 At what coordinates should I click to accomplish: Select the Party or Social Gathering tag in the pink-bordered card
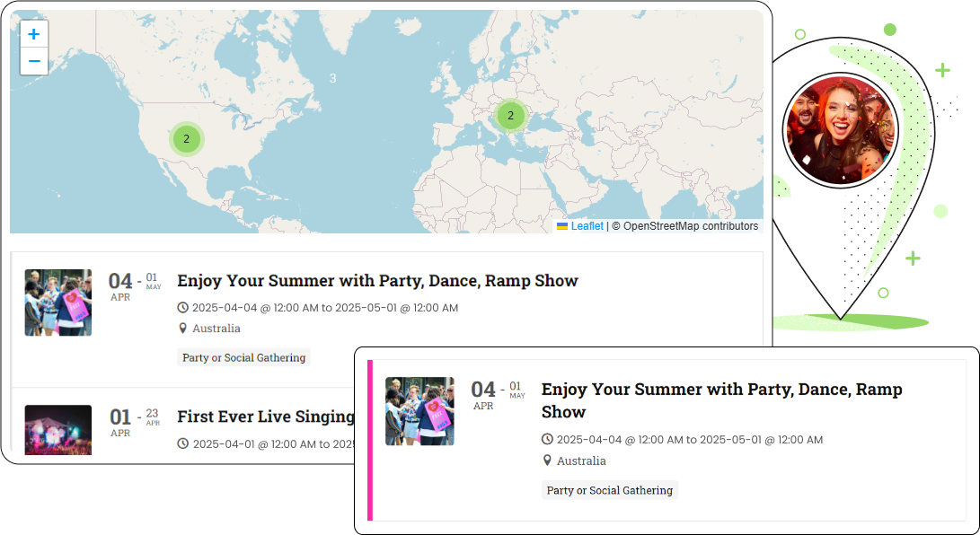[x=609, y=490]
